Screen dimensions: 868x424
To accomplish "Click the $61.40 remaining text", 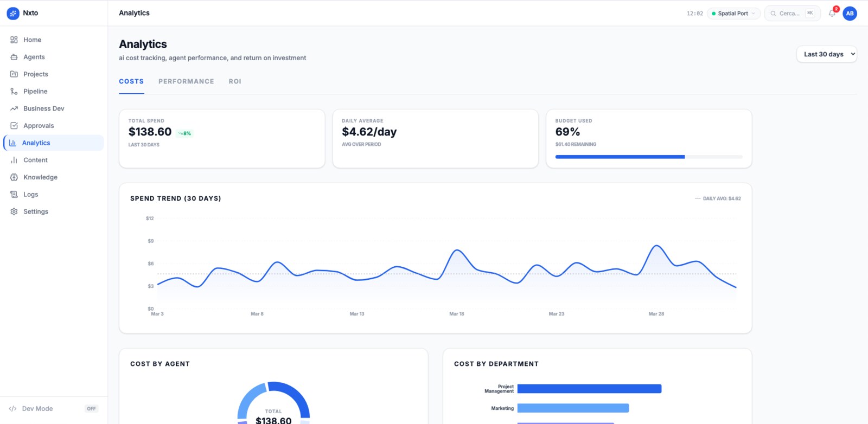I will (576, 144).
